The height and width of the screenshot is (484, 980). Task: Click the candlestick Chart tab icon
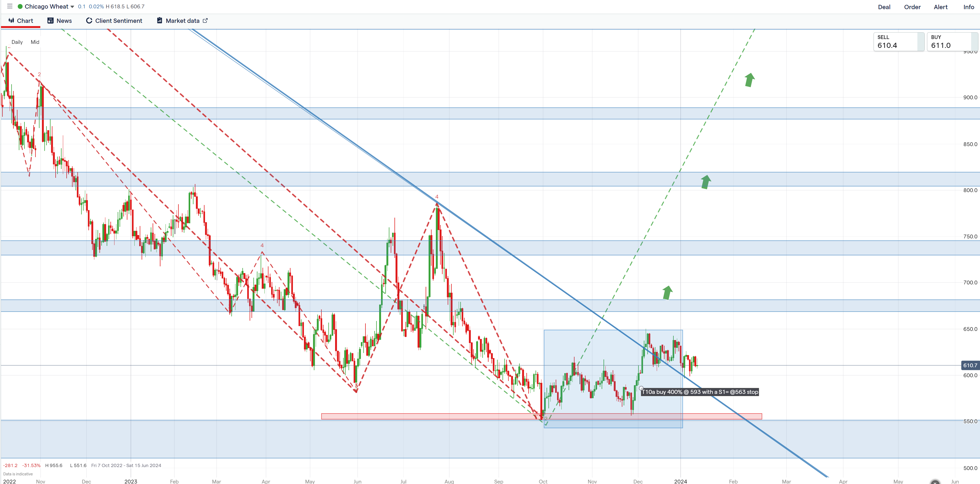11,20
